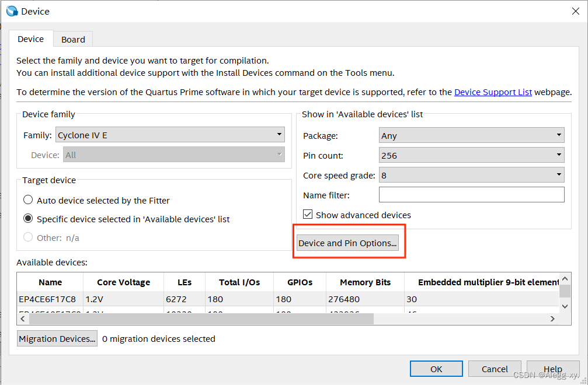Open Help for this dialog

(x=553, y=369)
